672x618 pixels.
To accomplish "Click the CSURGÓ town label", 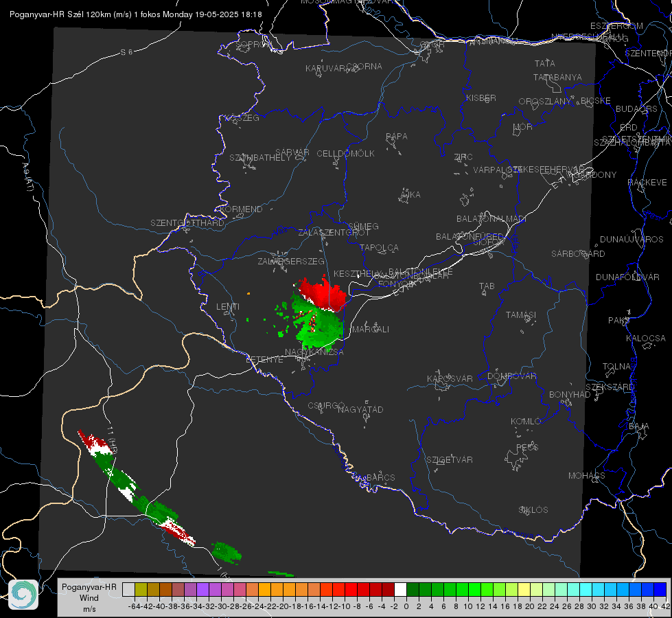I will click(x=326, y=406).
